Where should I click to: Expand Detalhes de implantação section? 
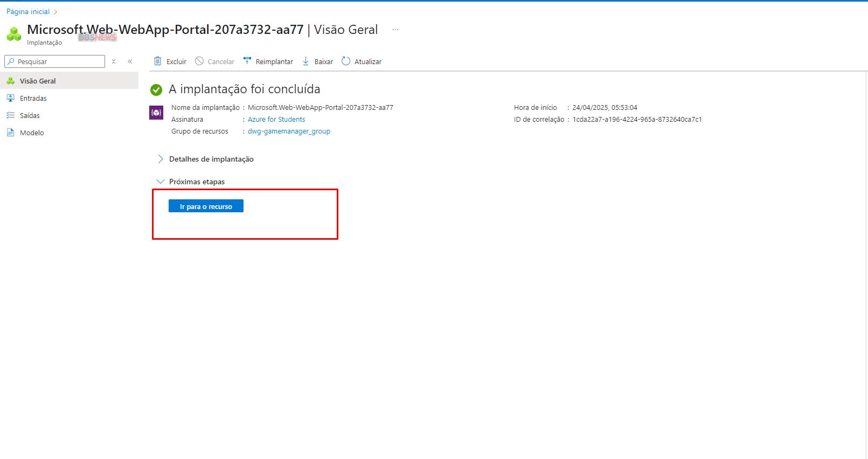[160, 159]
